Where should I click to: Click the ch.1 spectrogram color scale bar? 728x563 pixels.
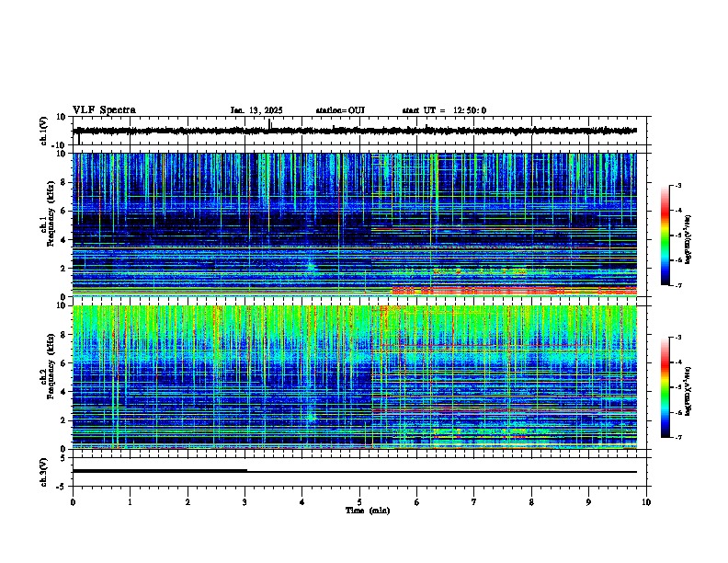[x=665, y=236]
